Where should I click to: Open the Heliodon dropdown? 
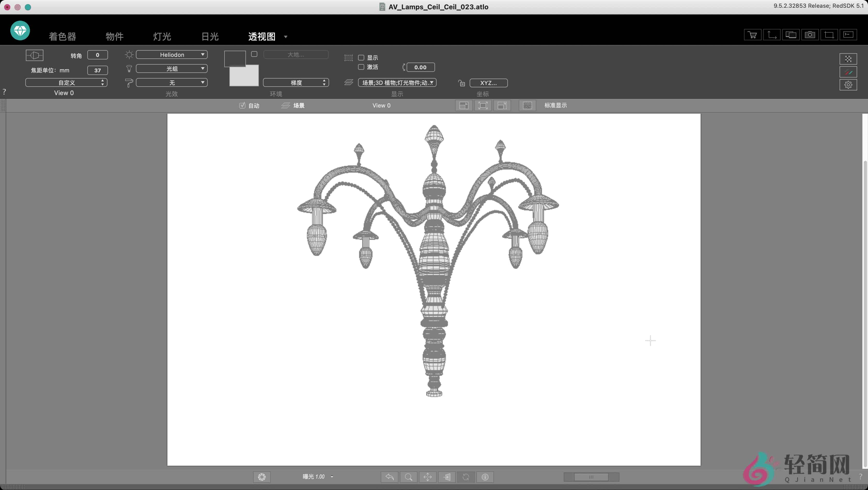coord(171,54)
